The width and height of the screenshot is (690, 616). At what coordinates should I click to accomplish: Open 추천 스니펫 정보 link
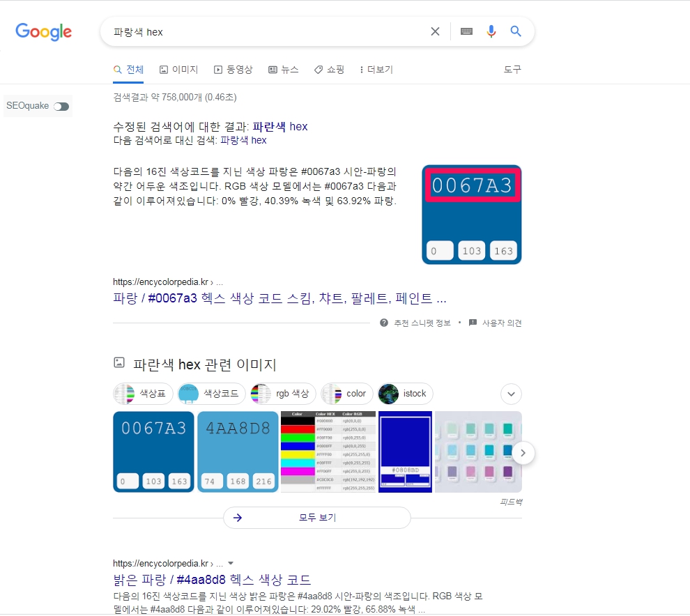tap(422, 323)
